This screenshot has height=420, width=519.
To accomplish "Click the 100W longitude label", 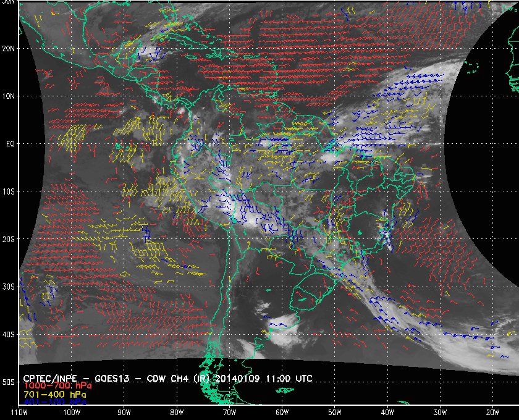I will 72,413.
